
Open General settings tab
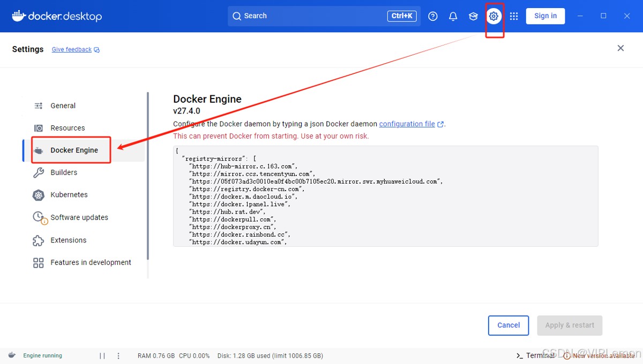click(63, 105)
